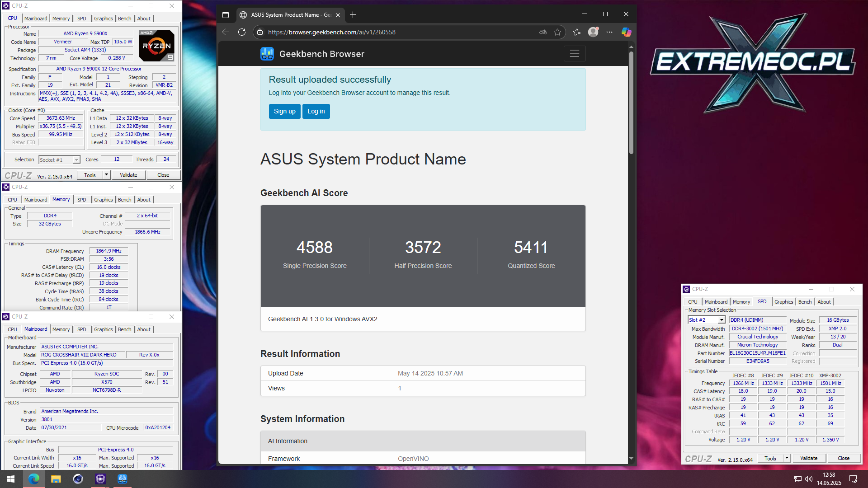Open File Explorer from taskbar
The image size is (868, 488).
pos(56,479)
